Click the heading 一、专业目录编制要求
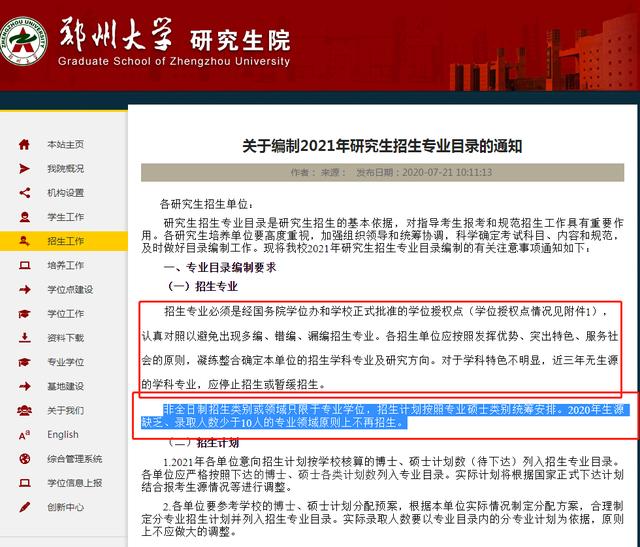The image size is (640, 547). [x=220, y=267]
